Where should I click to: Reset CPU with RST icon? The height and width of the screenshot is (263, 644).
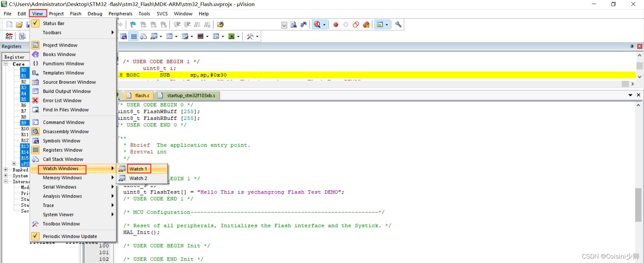click(x=9, y=36)
